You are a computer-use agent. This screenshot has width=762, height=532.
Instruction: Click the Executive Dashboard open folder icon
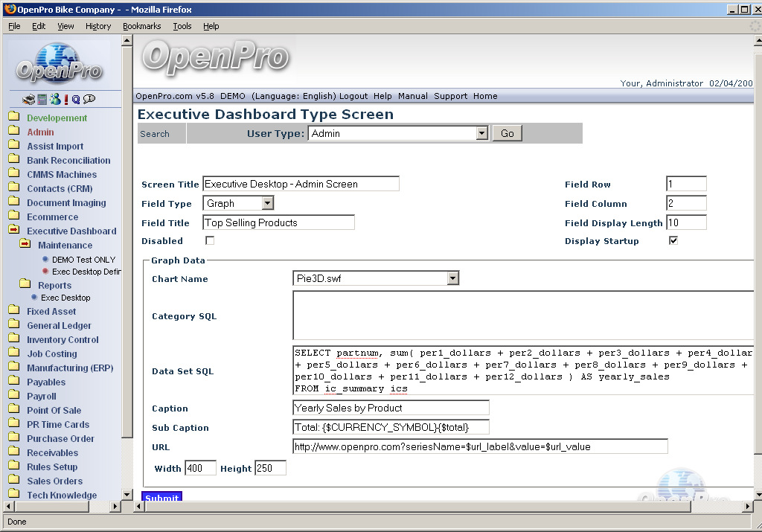[13, 231]
